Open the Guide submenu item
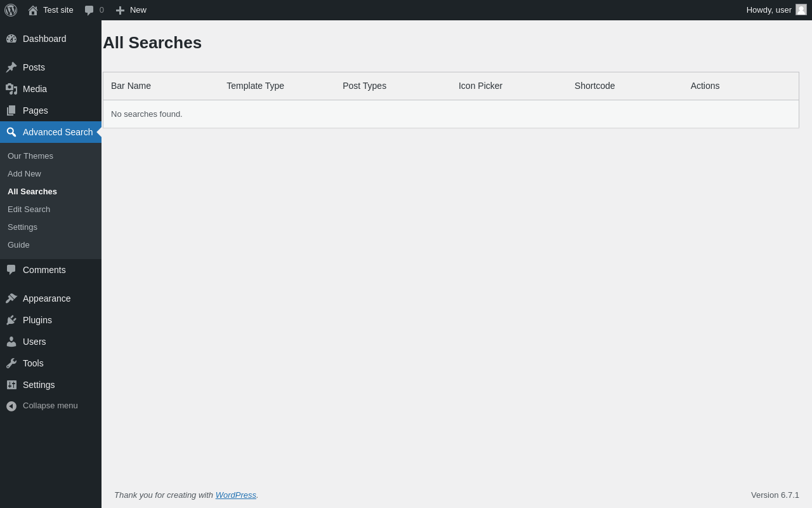This screenshot has width=812, height=508. tap(18, 245)
